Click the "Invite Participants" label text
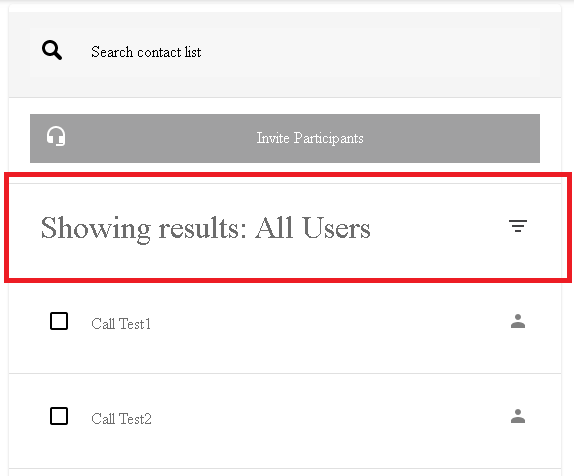Viewport: 580px width, 476px height. (x=310, y=138)
